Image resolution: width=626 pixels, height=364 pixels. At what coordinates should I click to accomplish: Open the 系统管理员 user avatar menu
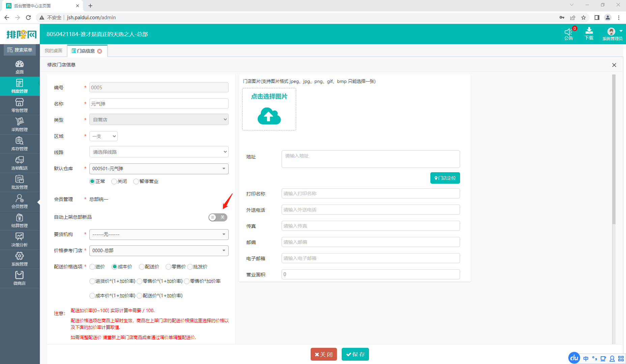tap(613, 34)
